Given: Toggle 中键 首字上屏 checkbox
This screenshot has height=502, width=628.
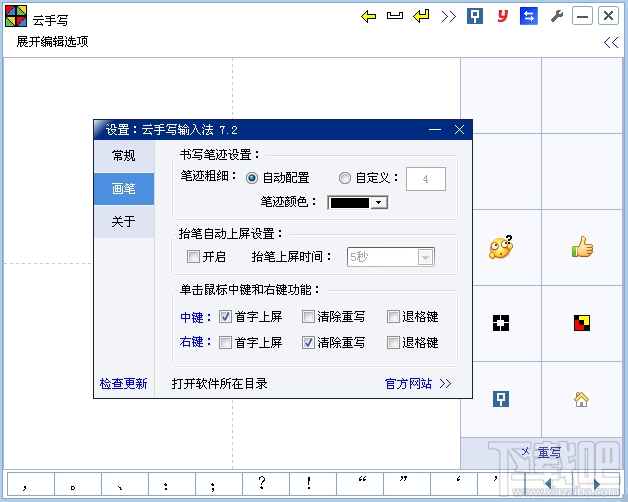Looking at the screenshot, I should [225, 317].
